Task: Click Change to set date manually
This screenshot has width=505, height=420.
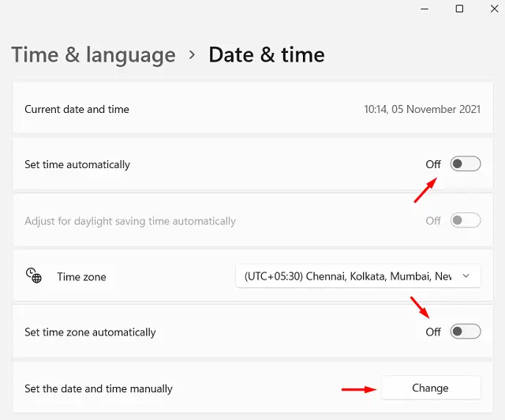Action: pyautogui.click(x=430, y=388)
